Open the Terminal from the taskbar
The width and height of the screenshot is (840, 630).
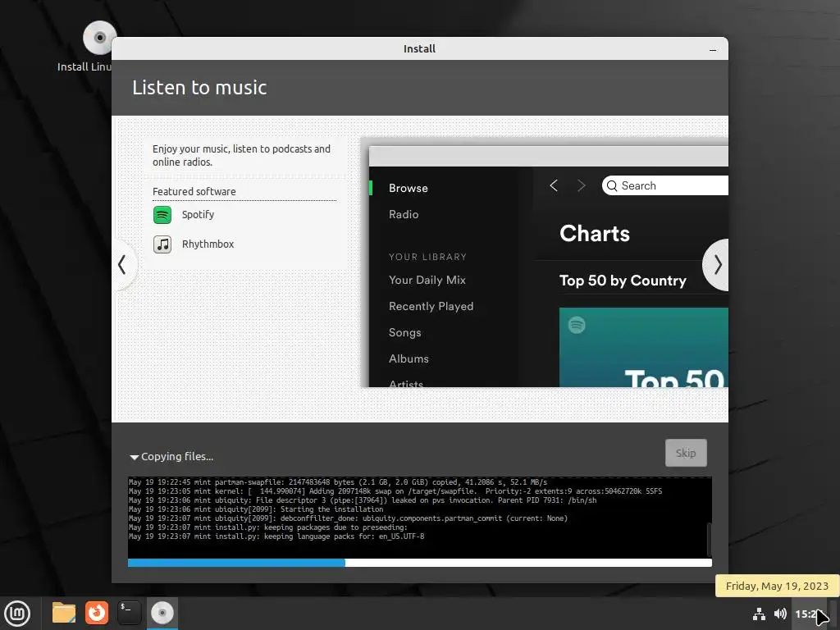point(129,613)
